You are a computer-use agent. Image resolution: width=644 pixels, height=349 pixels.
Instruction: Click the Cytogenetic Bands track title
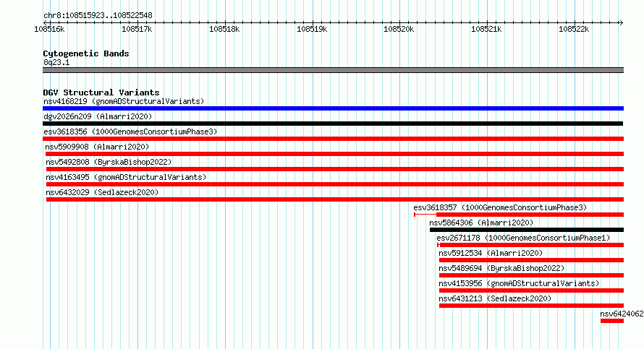click(x=86, y=53)
